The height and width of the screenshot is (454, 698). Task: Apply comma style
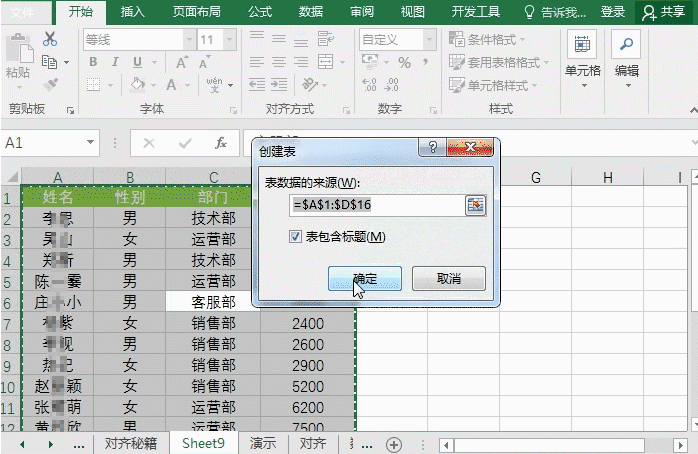point(426,62)
